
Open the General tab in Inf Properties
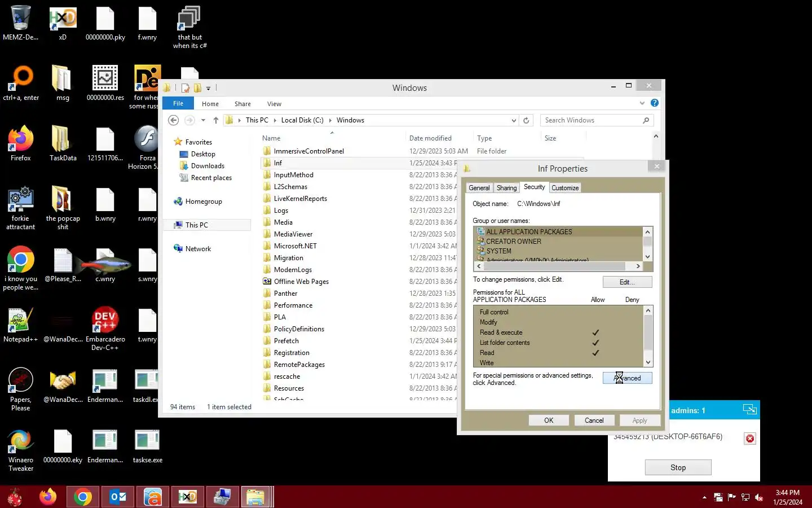pos(479,188)
